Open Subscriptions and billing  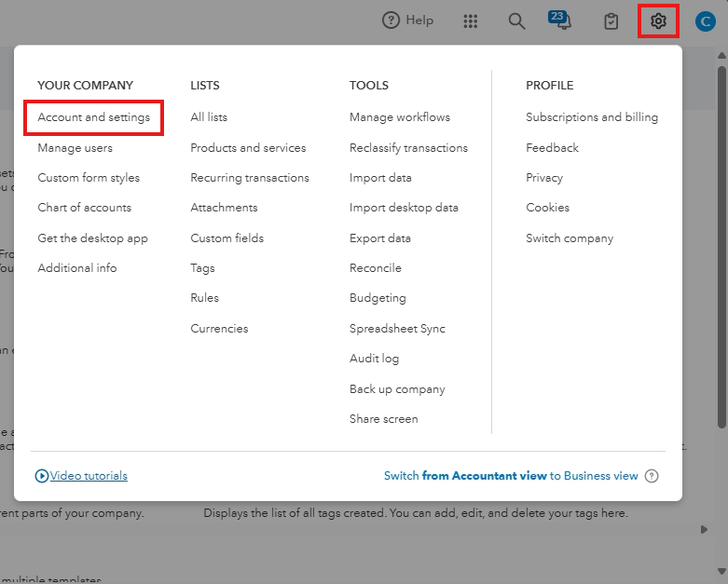click(x=592, y=117)
